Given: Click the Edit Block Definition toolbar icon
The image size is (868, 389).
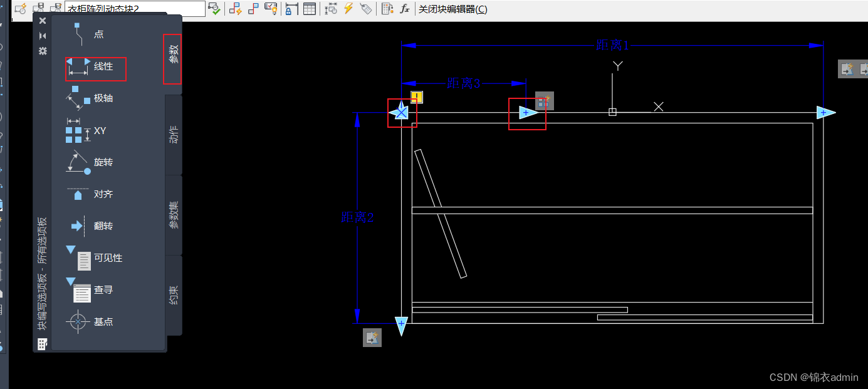Looking at the screenshot, I should click(x=21, y=9).
